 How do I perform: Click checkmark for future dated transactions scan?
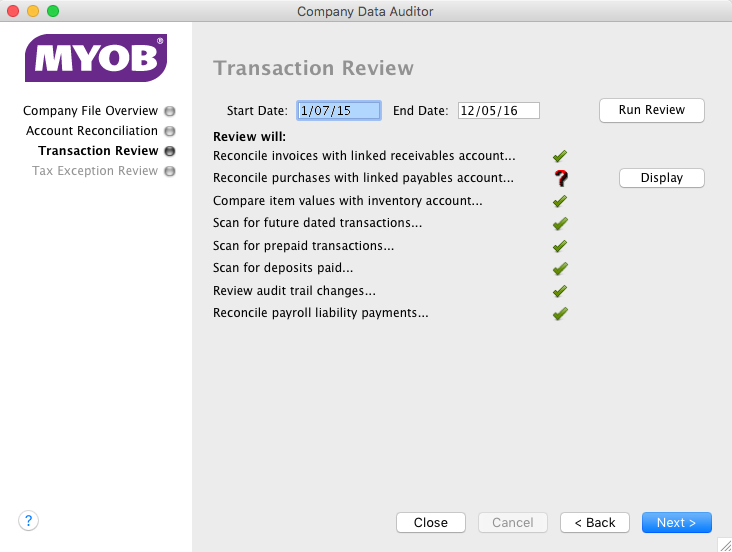click(x=560, y=223)
